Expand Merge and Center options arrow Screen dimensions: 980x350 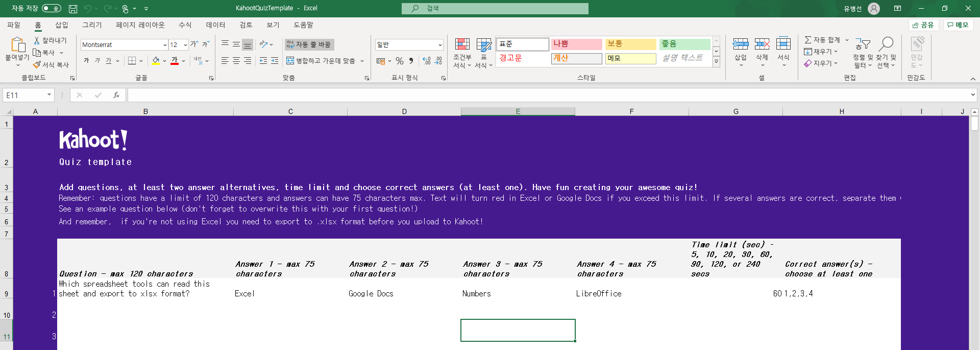[x=362, y=61]
